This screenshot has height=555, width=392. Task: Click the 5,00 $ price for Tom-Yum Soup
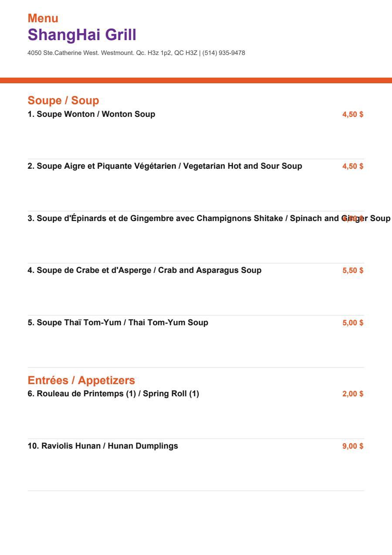pos(353,323)
